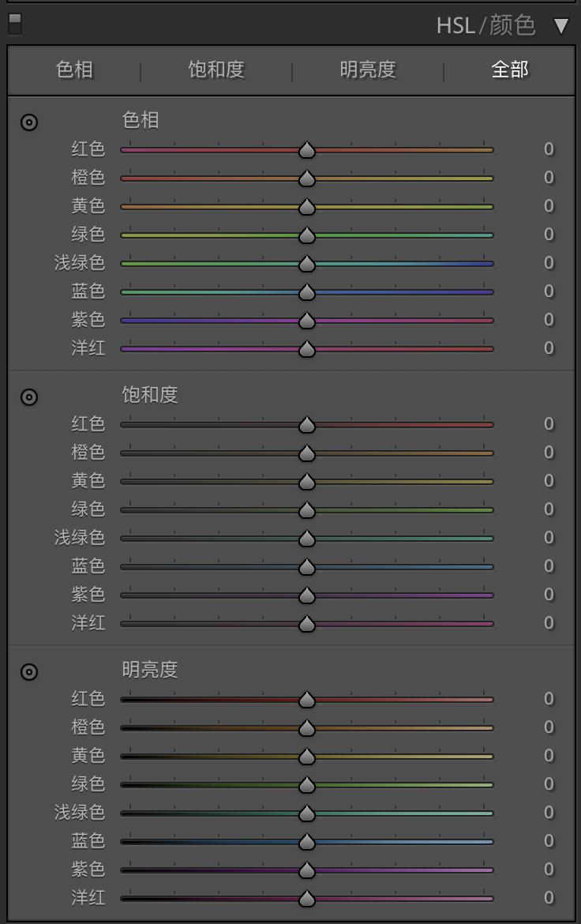The image size is (581, 924).
Task: Switch to the 明亮度 tab
Action: pos(368,69)
